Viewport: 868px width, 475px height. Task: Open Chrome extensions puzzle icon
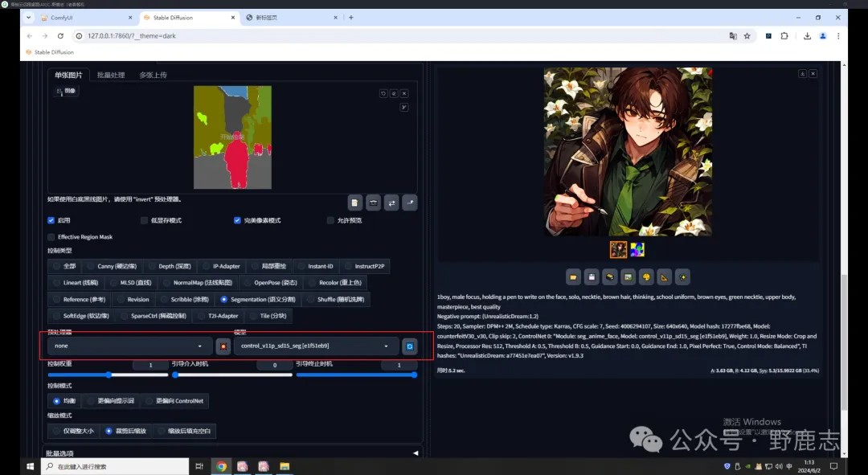(x=784, y=36)
